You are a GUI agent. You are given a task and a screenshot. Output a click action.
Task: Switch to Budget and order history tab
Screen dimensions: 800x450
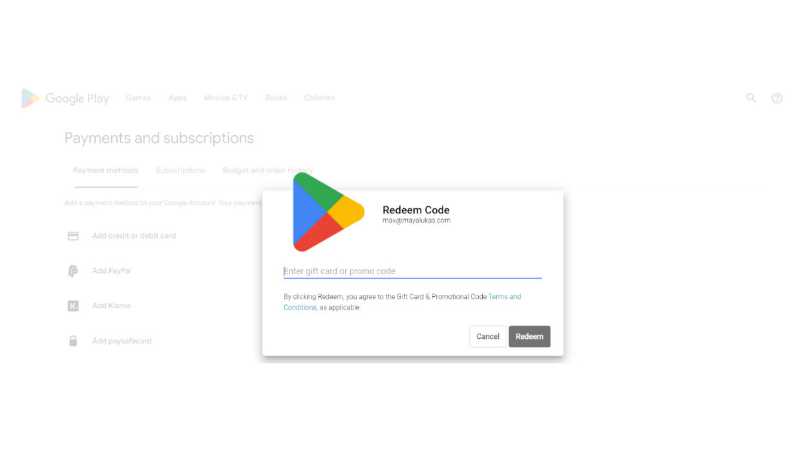(x=268, y=170)
